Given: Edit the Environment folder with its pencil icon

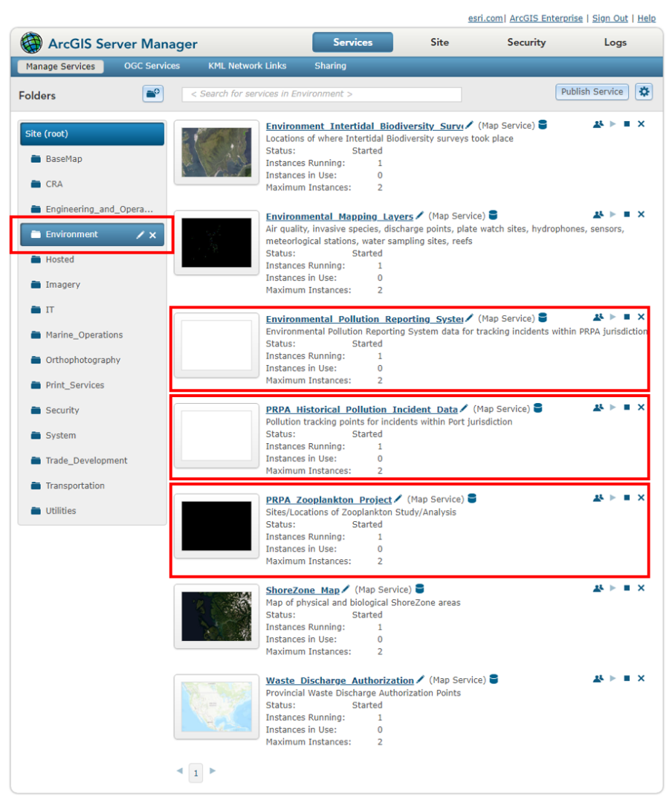Looking at the screenshot, I should tap(140, 235).
